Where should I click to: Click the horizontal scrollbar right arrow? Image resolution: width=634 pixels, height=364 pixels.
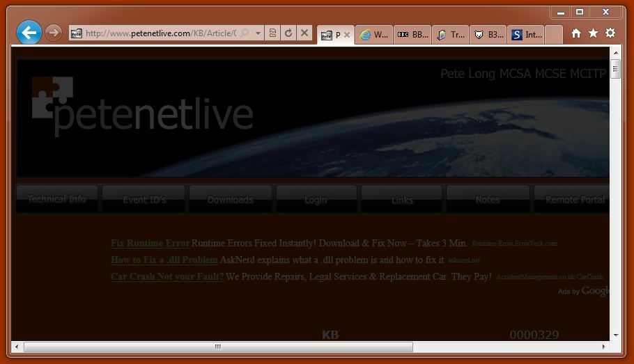point(603,347)
